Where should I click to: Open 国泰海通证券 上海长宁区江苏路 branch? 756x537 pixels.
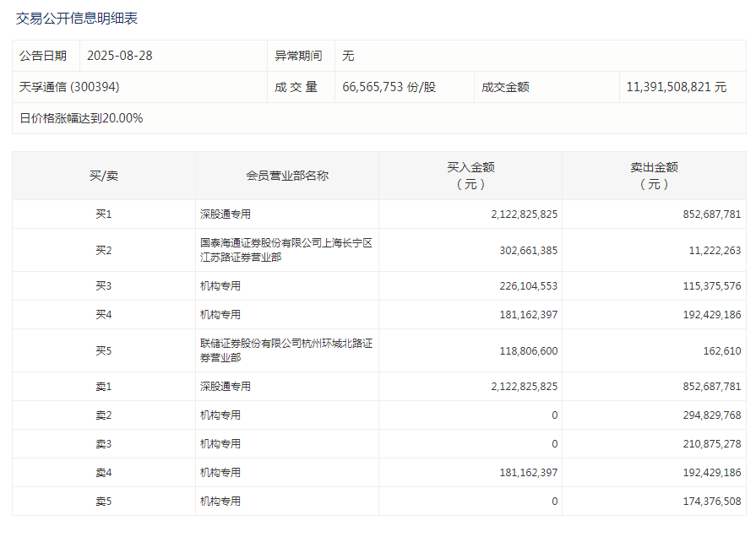click(x=286, y=250)
